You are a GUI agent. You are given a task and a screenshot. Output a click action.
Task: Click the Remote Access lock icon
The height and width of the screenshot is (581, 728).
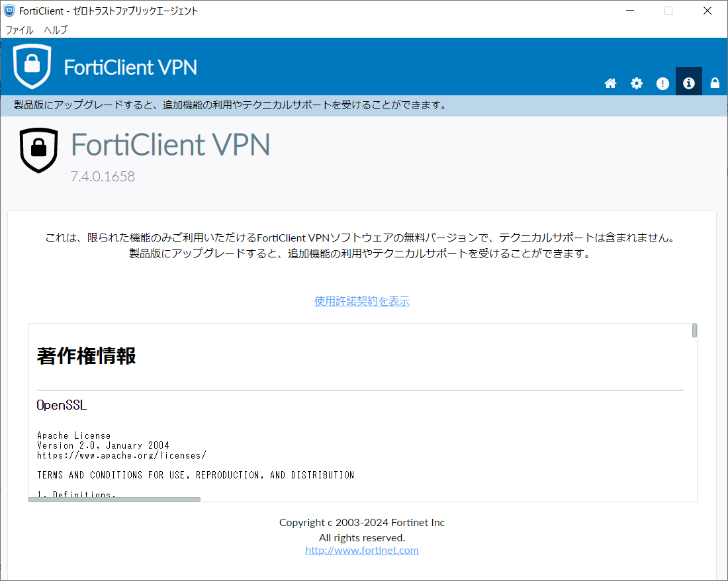coord(714,82)
